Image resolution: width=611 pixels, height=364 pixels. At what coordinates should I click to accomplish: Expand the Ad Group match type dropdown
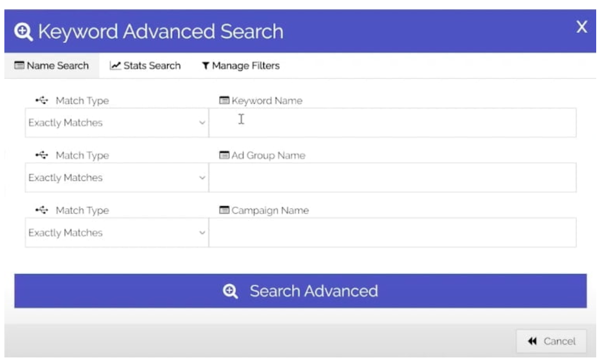116,178
